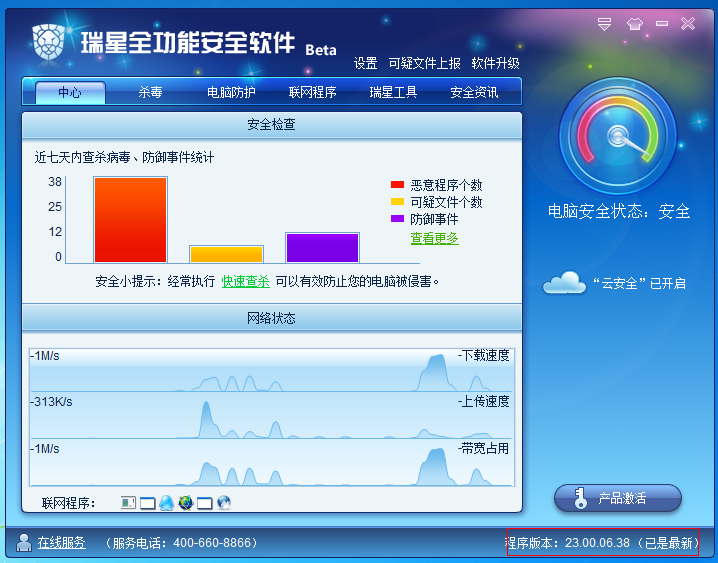Click the Beta label beside the title
The width and height of the screenshot is (718, 563).
pyautogui.click(x=321, y=49)
